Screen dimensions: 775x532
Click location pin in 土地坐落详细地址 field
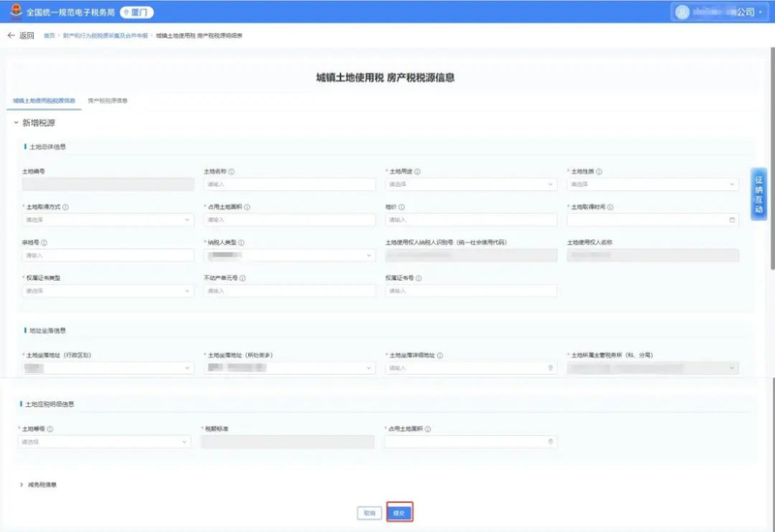550,368
